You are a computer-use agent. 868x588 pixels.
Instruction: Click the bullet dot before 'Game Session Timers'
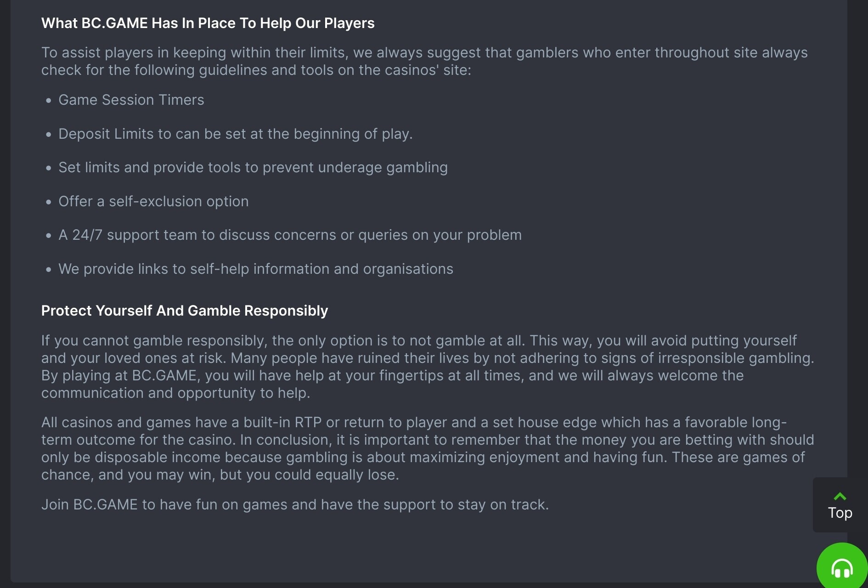click(49, 101)
